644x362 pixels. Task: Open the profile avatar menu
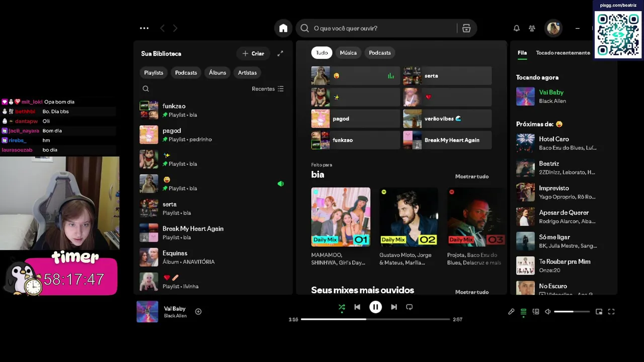tap(553, 28)
